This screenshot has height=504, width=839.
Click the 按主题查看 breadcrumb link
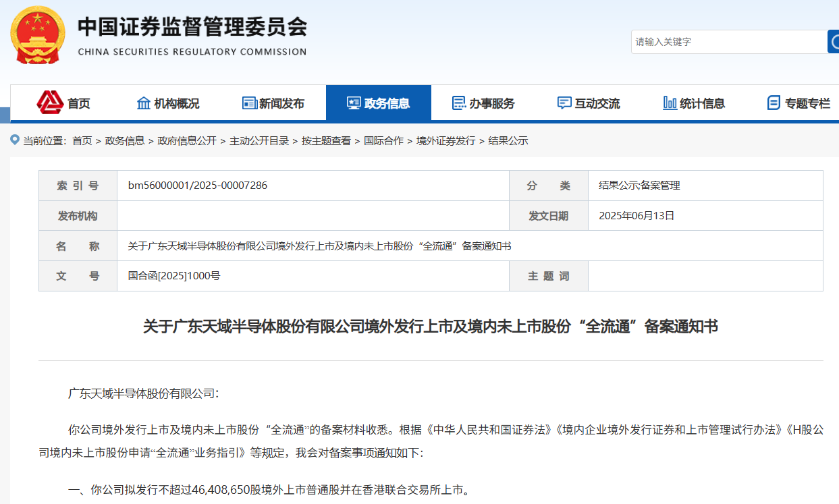(326, 141)
